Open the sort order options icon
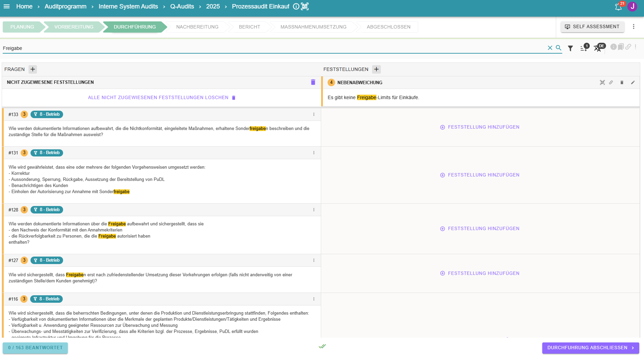The height and width of the screenshot is (355, 644). (x=584, y=49)
